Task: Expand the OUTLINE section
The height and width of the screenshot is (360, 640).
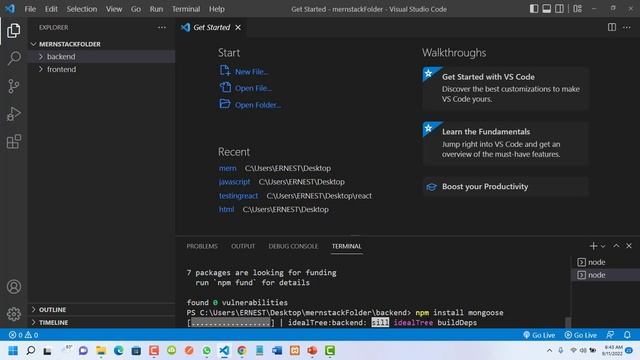Action: point(102,309)
